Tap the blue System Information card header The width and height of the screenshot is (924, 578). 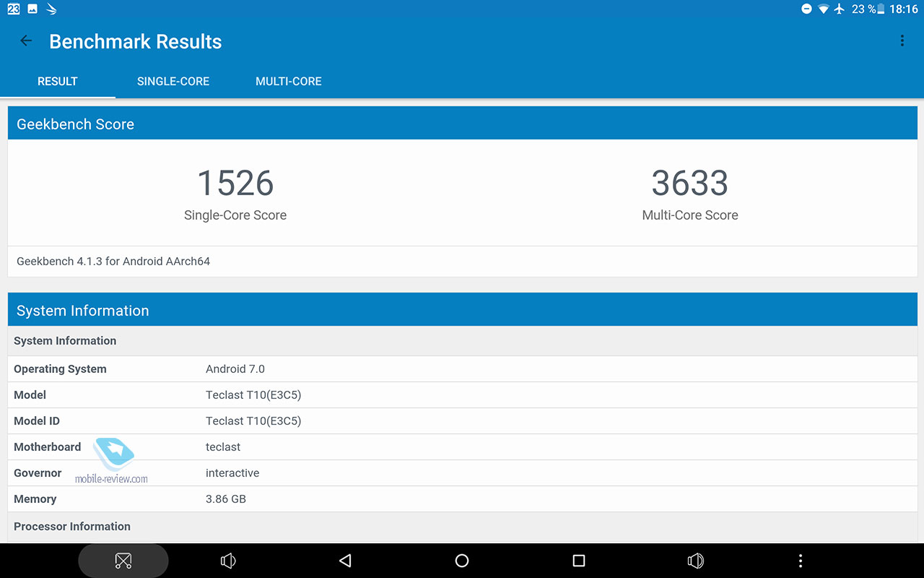[x=462, y=310]
